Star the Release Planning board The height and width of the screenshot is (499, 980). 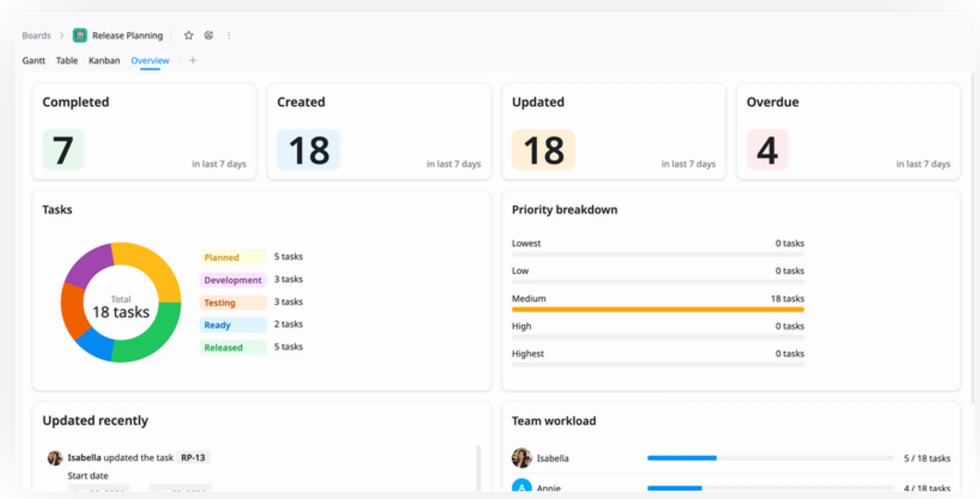[189, 35]
